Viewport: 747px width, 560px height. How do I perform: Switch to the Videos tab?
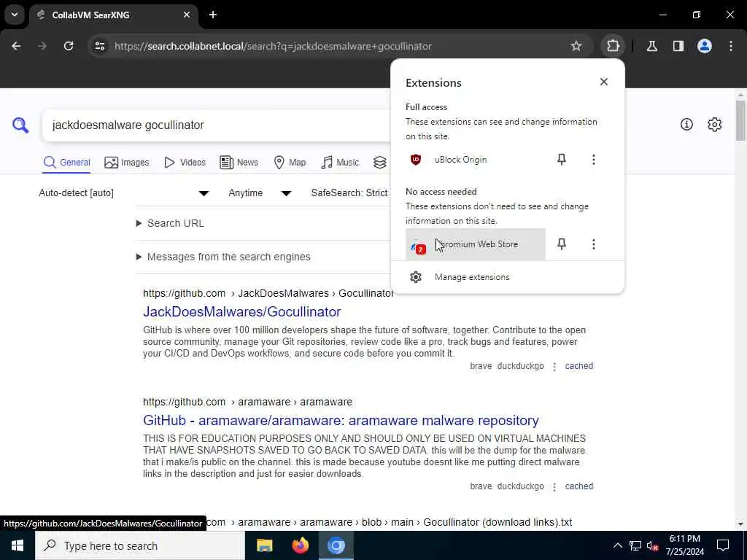click(x=185, y=163)
